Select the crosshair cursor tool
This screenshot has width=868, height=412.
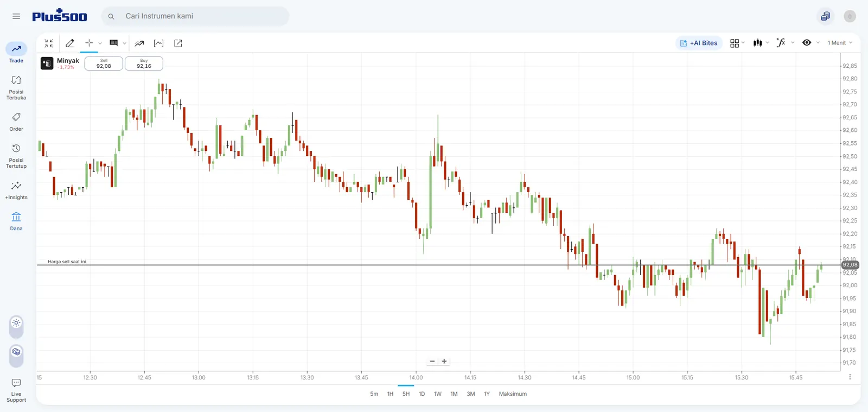(89, 43)
